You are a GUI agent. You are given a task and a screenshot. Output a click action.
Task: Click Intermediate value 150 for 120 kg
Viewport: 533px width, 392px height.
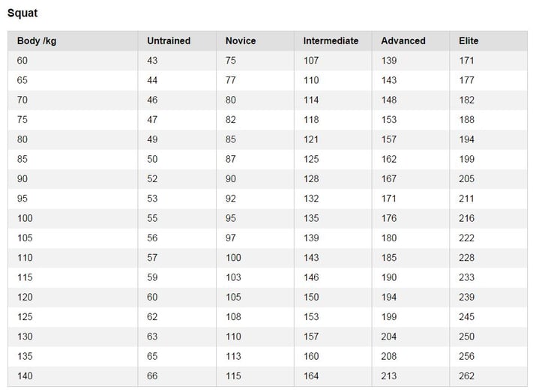pyautogui.click(x=311, y=297)
